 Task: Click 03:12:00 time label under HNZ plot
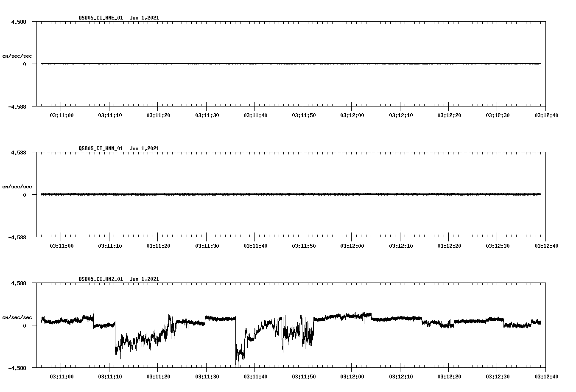(352, 376)
